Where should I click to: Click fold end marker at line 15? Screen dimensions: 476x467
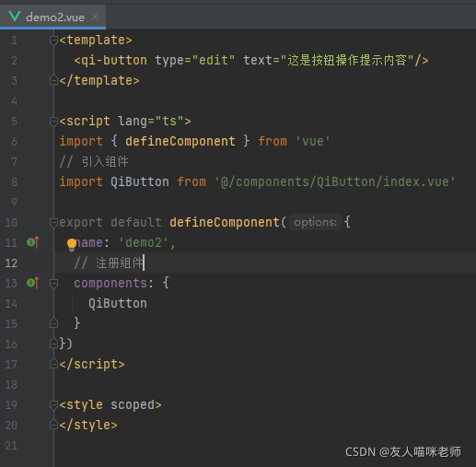pos(53,323)
